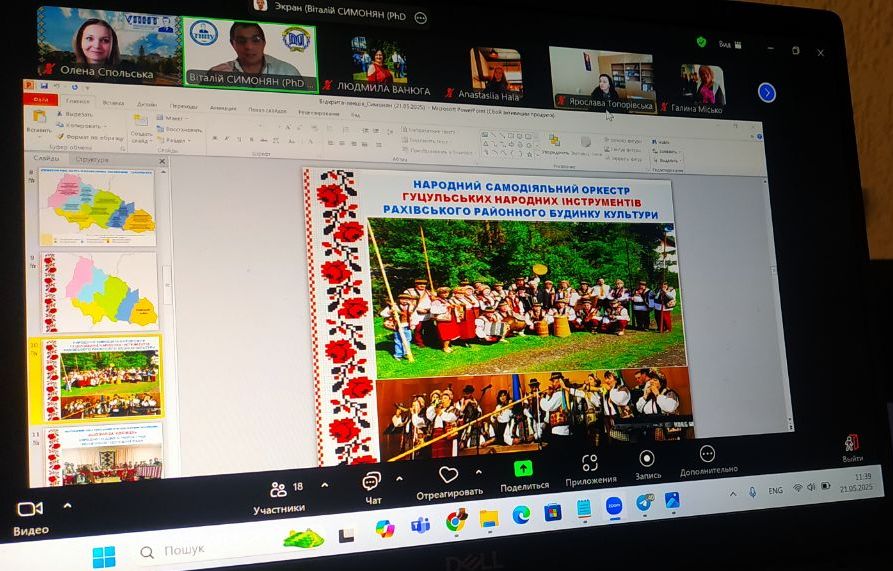
Task: Open Microsoft Teams from taskbar
Action: pyautogui.click(x=420, y=524)
